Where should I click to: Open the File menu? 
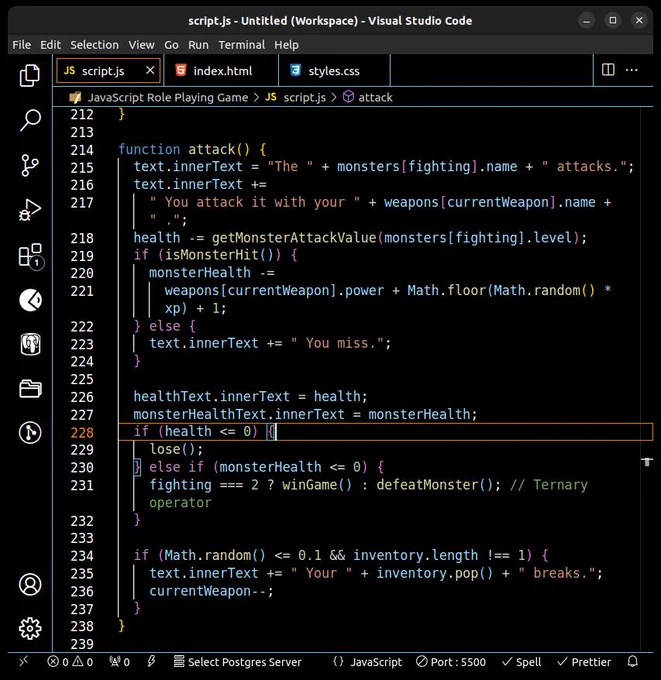point(21,45)
